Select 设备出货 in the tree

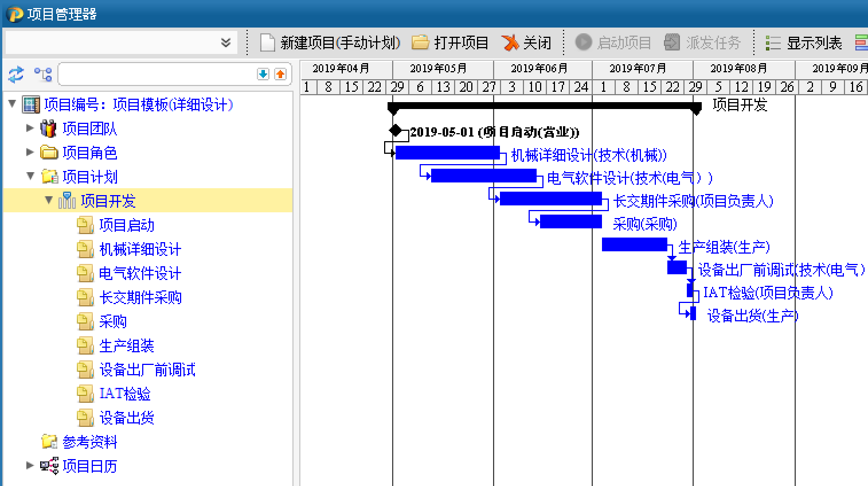coord(127,418)
